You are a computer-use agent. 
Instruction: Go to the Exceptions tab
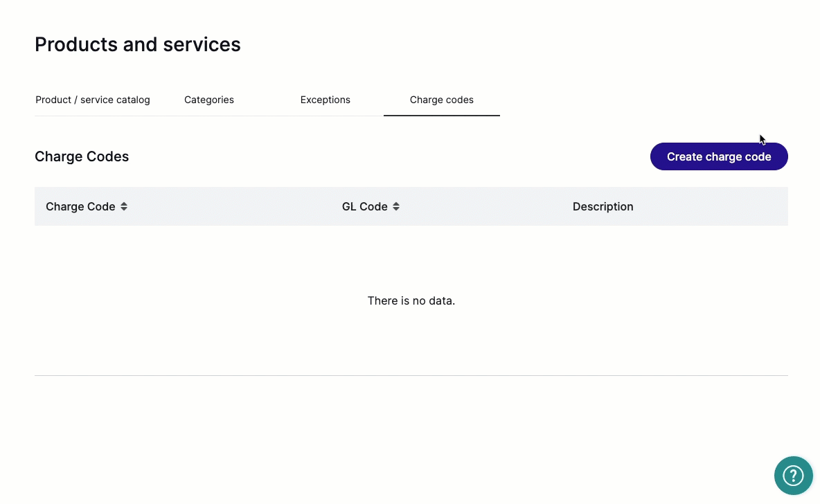(x=326, y=100)
